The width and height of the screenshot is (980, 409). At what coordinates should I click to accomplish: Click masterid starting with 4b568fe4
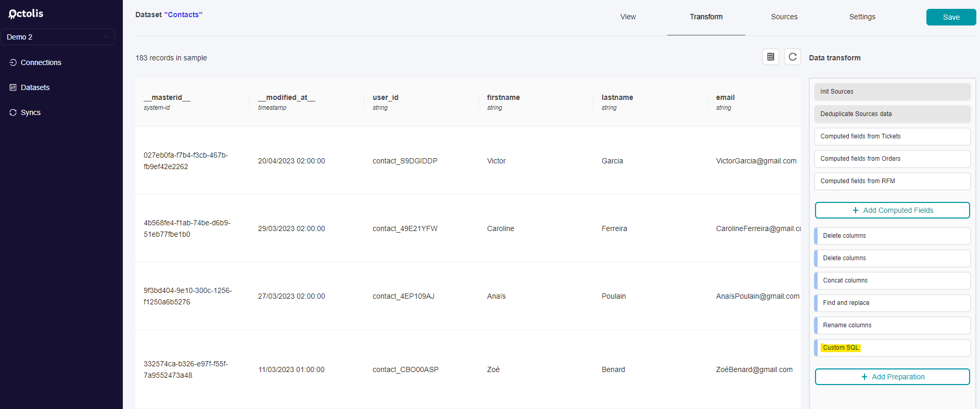tap(187, 228)
